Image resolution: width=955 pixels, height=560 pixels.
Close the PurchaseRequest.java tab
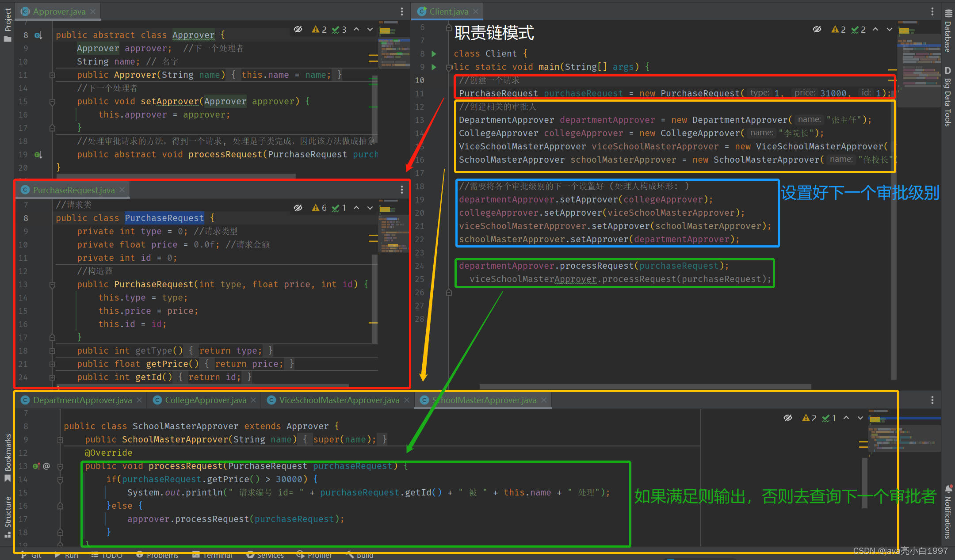click(122, 190)
